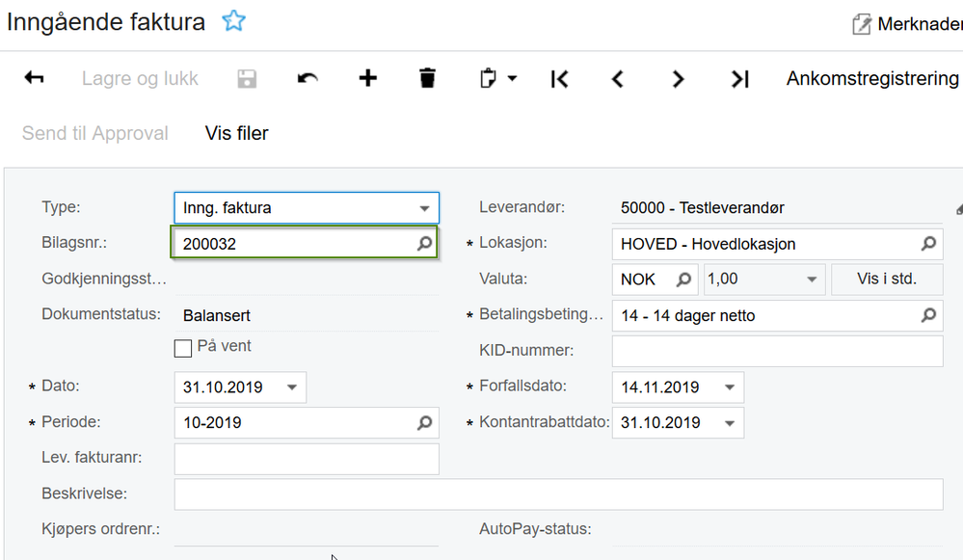Click Lev. fakturanr. input field
The width and height of the screenshot is (963, 560).
(307, 459)
